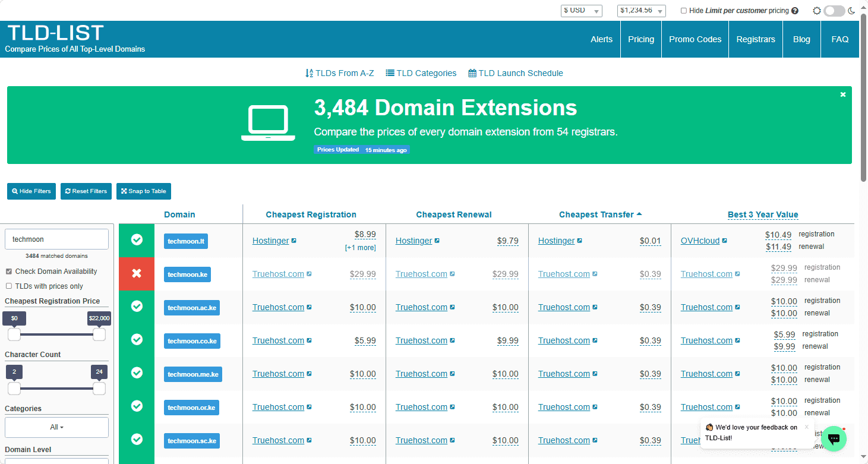Click the techmoon.co.ke domain badge
This screenshot has width=868, height=464.
192,341
